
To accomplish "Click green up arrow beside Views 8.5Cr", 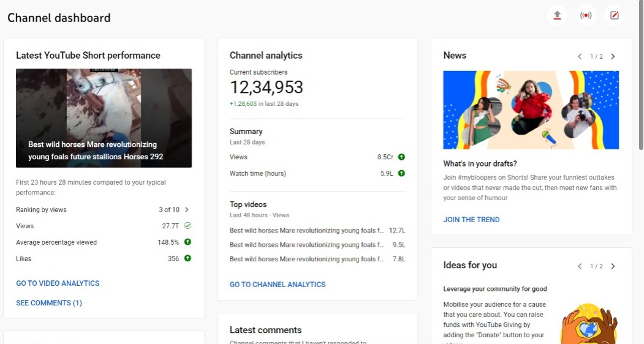I will 402,157.
